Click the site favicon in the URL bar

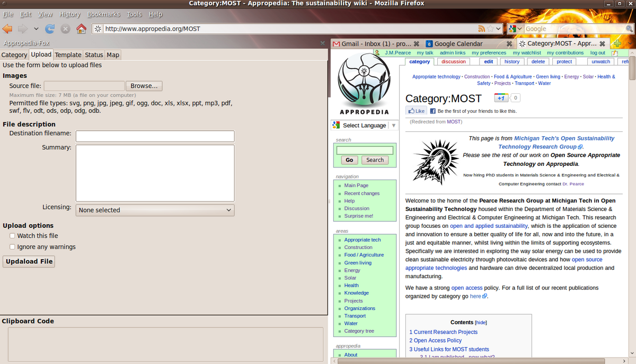point(99,29)
